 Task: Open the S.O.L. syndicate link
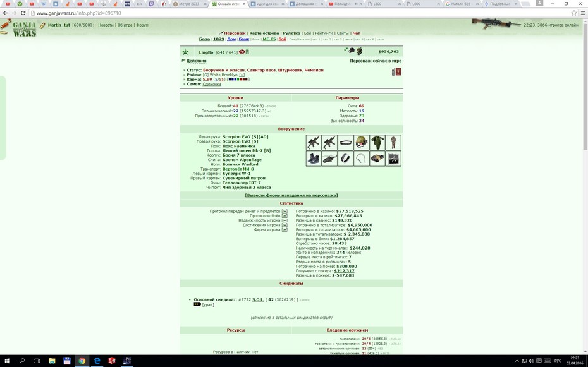point(258,299)
